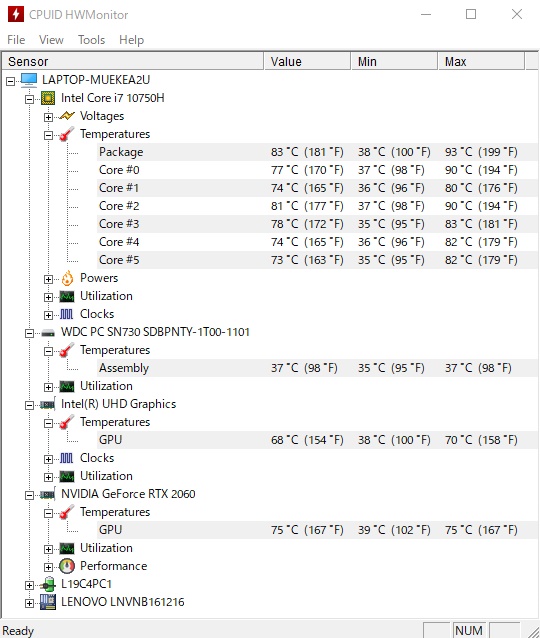
Task: Click the Powers flame icon
Action: click(x=67, y=278)
